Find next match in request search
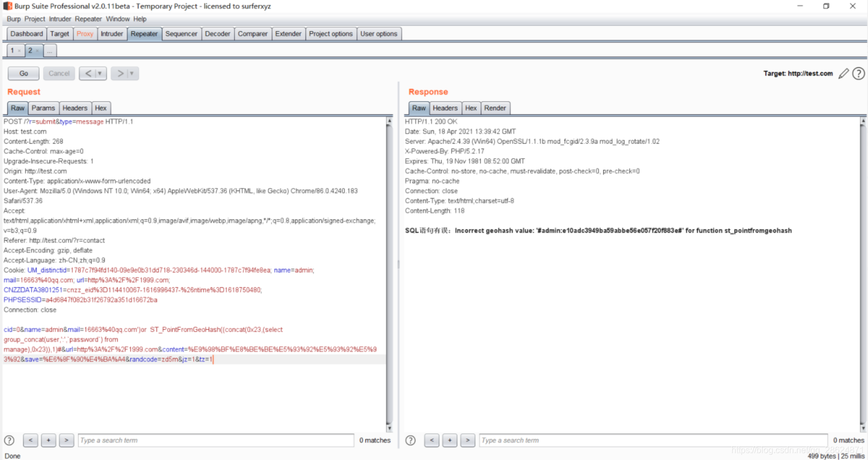The width and height of the screenshot is (868, 460). tap(66, 440)
